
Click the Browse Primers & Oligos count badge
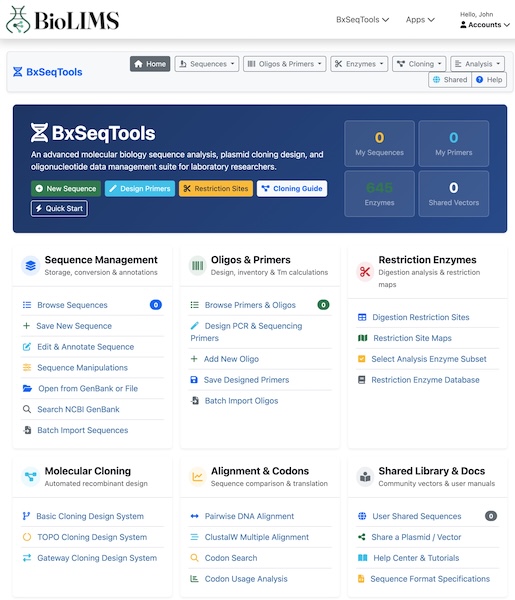323,305
